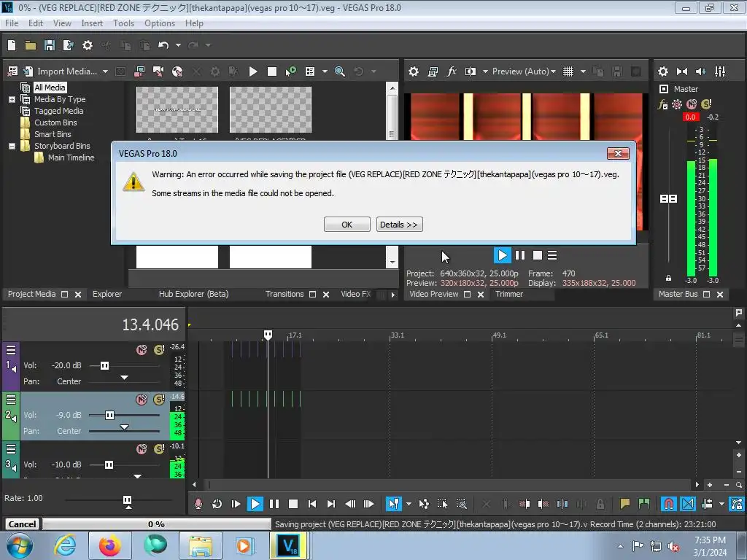Open Edit menu
The height and width of the screenshot is (560, 747).
36,23
